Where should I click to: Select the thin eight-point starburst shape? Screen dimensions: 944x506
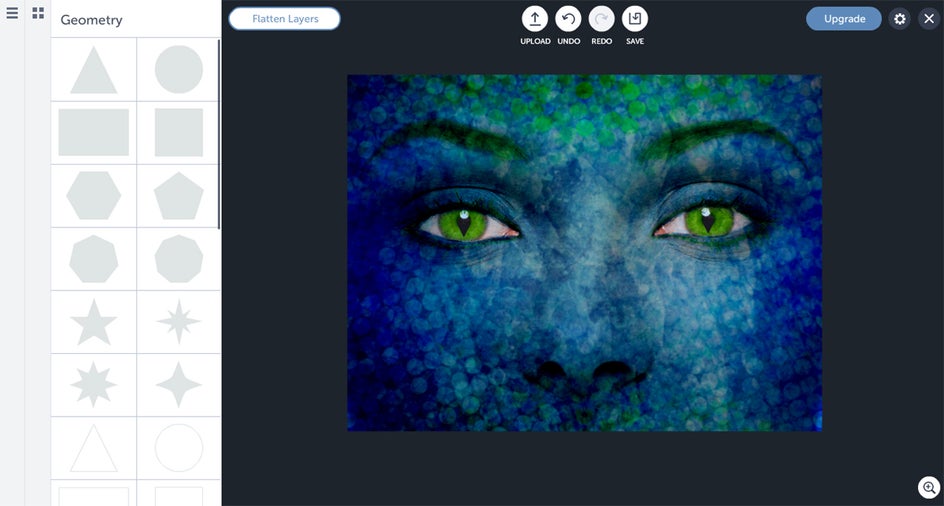(x=179, y=322)
